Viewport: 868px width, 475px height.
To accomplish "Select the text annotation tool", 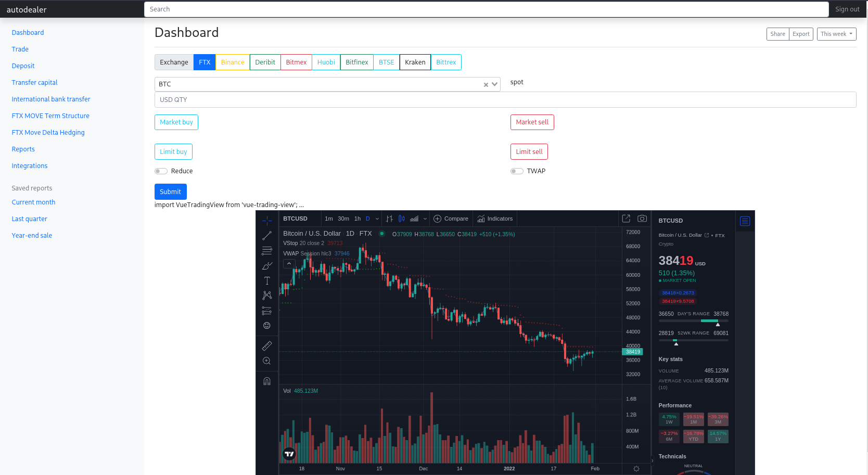I will [267, 280].
